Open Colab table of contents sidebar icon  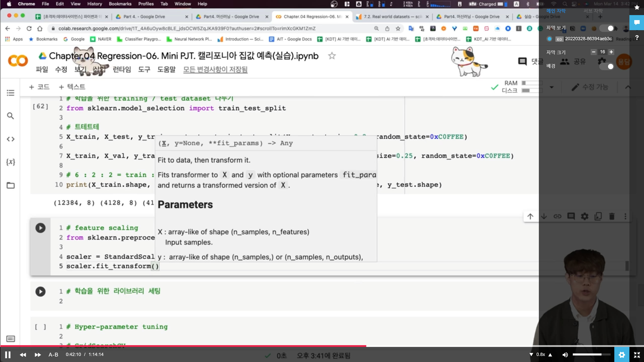[x=10, y=93]
